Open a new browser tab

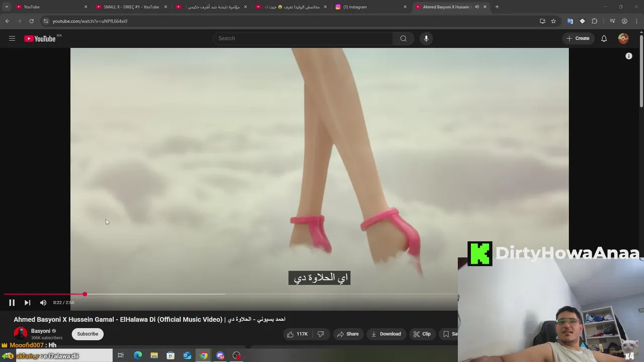pyautogui.click(x=497, y=7)
